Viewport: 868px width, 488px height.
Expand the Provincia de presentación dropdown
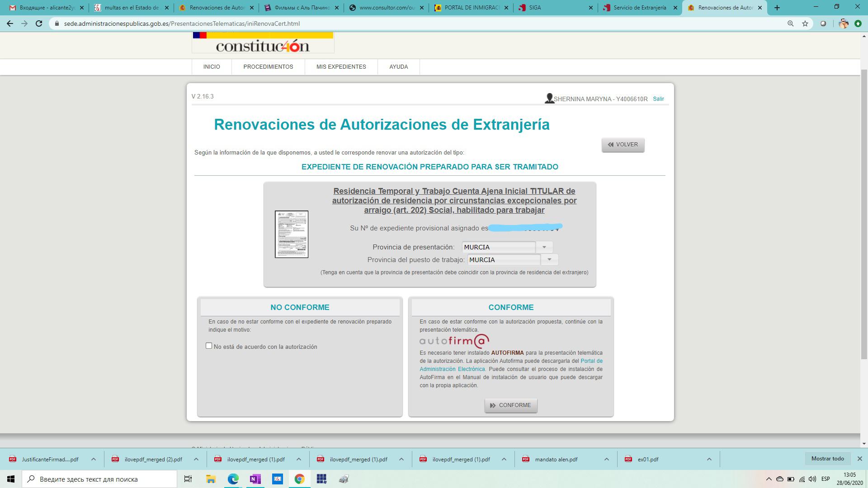(x=544, y=247)
